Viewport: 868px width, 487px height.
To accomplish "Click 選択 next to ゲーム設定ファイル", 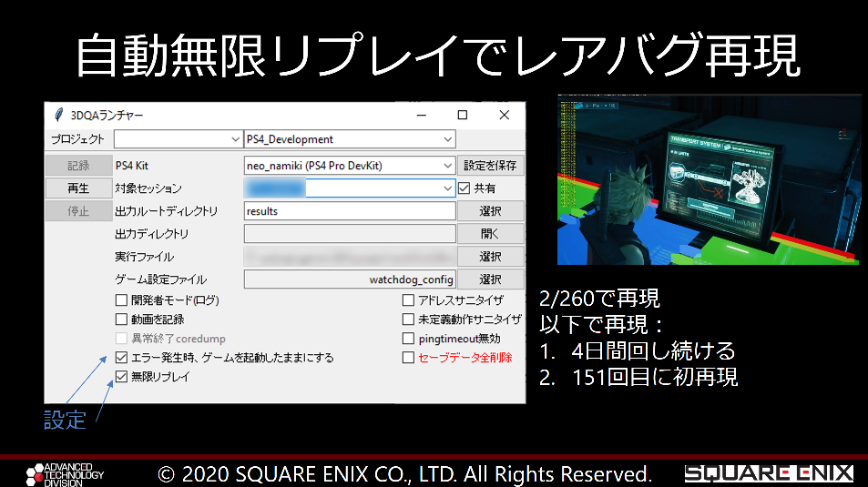I will (490, 279).
